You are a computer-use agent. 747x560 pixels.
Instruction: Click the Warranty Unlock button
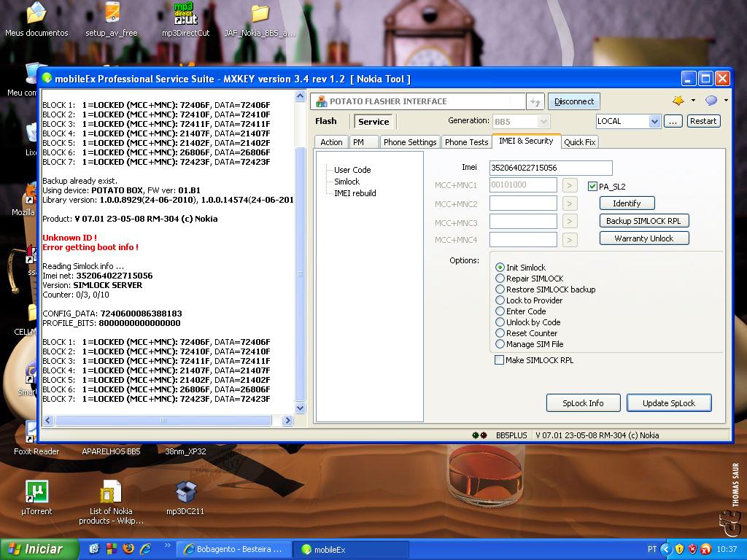[x=643, y=238]
